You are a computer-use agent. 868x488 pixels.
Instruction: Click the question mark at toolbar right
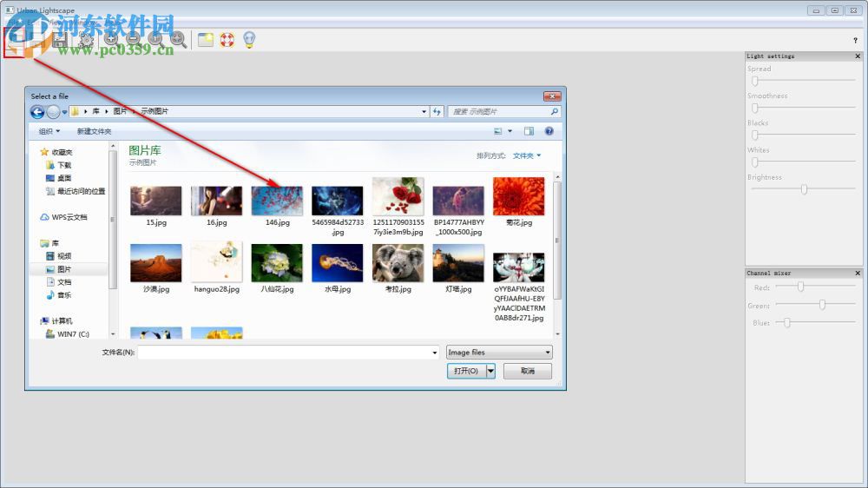coord(855,41)
